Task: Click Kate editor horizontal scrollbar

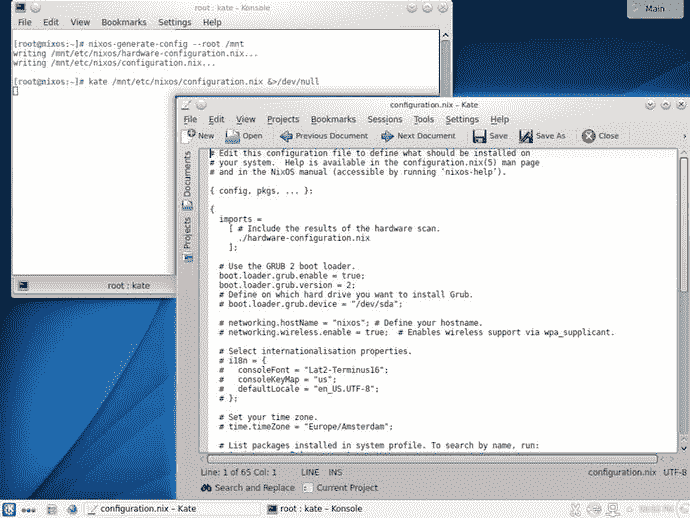Action: click(x=433, y=459)
